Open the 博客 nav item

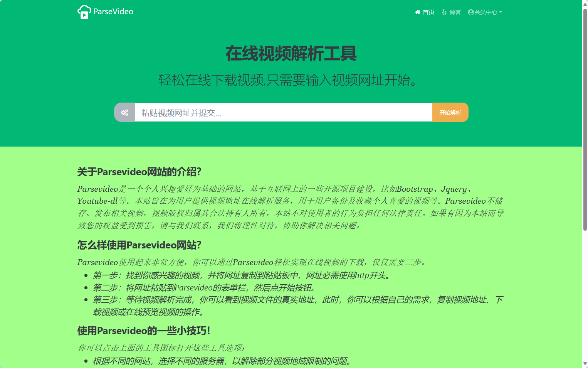click(x=451, y=12)
